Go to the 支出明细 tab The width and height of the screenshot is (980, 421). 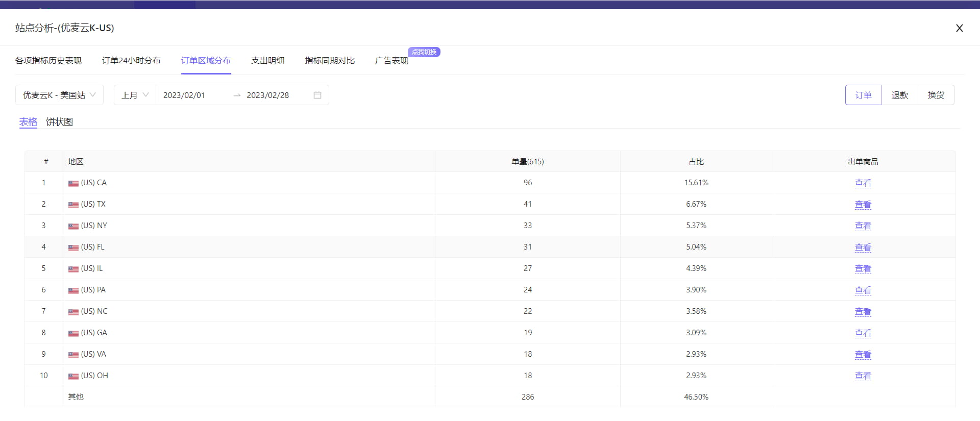coord(268,61)
